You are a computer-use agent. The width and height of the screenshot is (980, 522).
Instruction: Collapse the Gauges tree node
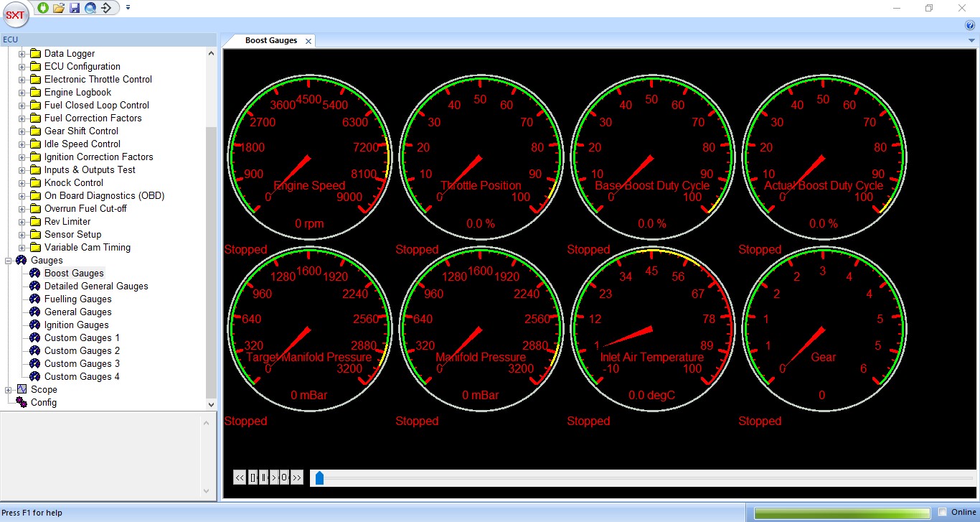coord(9,261)
